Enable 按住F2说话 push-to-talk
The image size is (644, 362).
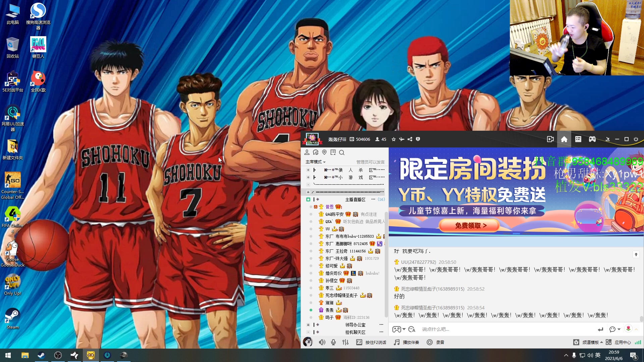pos(373,342)
